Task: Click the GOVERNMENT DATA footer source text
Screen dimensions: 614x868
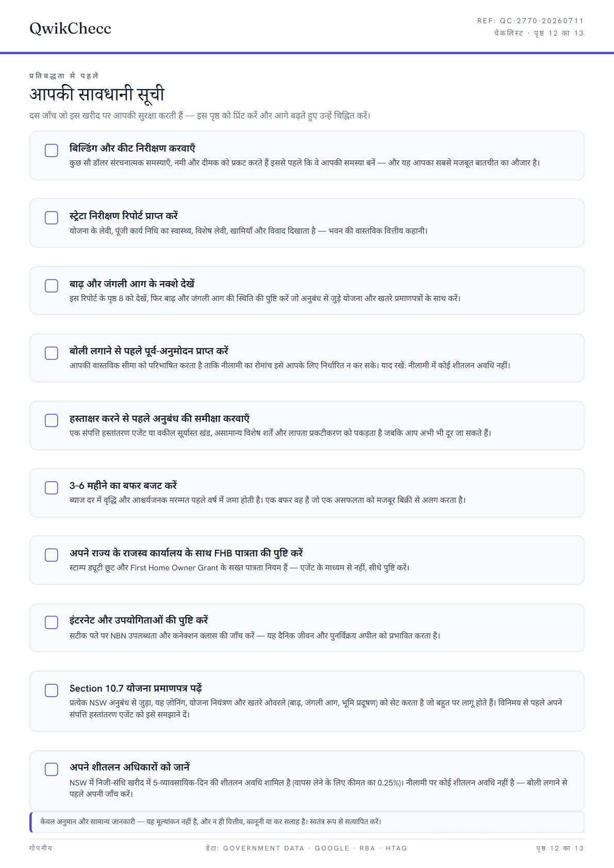Action: (263, 848)
